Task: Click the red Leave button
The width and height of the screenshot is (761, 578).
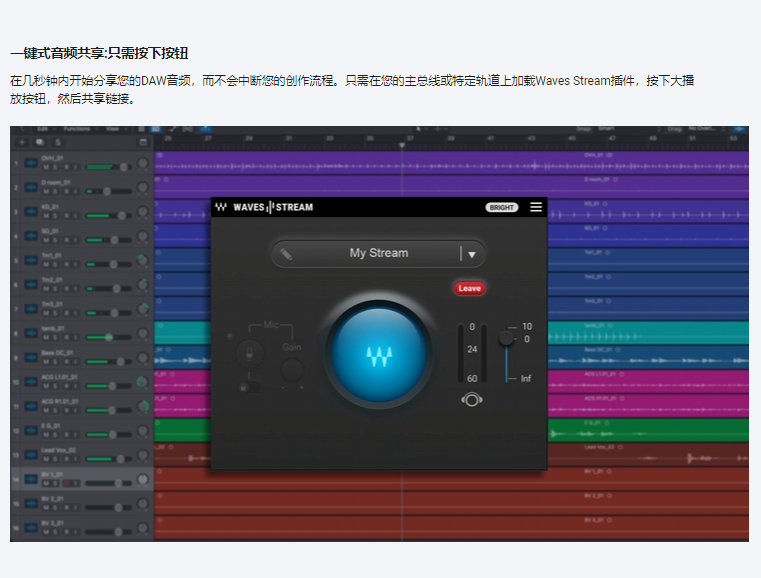Action: pos(469,288)
